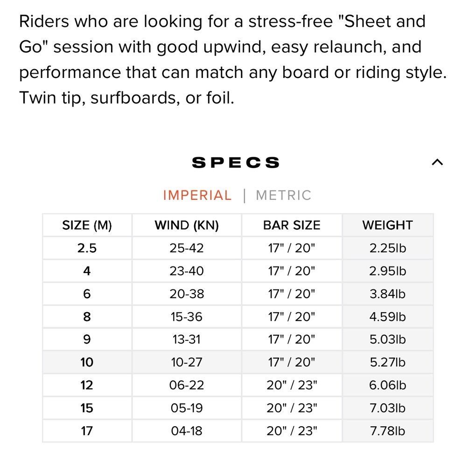
Task: Select the size 12 row cell
Action: (87, 385)
